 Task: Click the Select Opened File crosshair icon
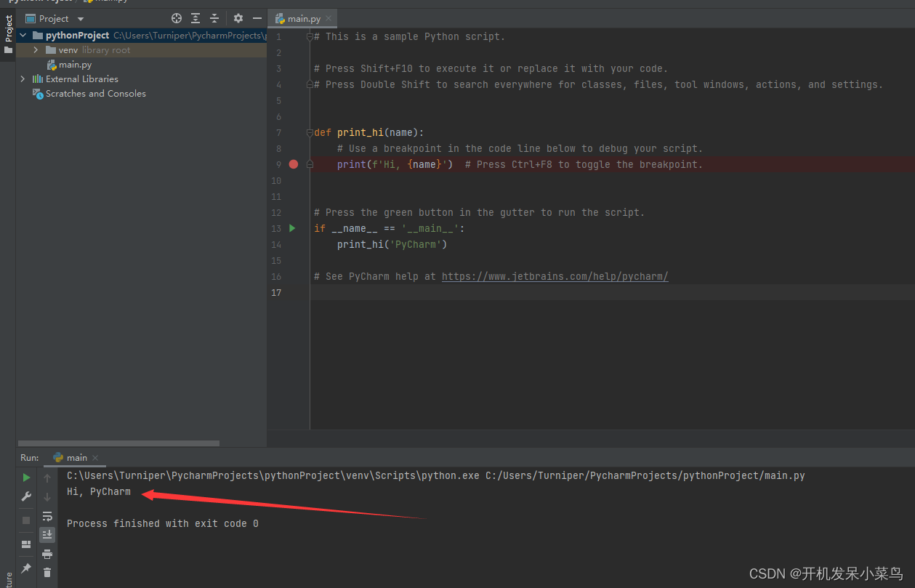point(177,18)
